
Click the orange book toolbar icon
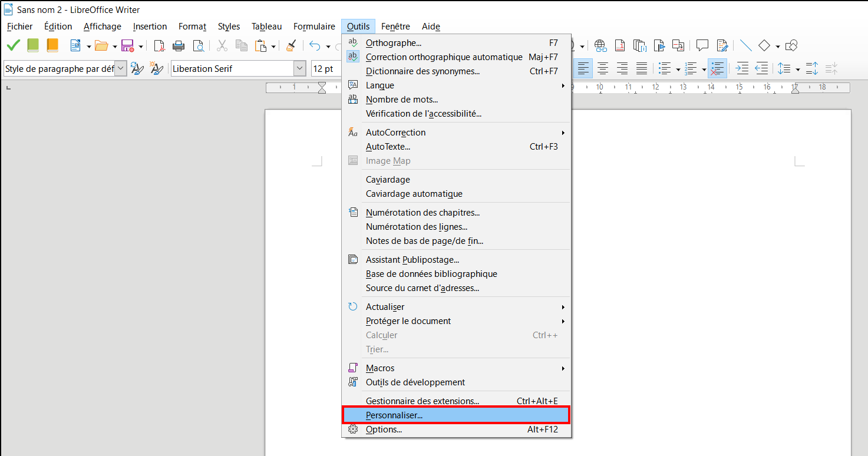coord(52,45)
